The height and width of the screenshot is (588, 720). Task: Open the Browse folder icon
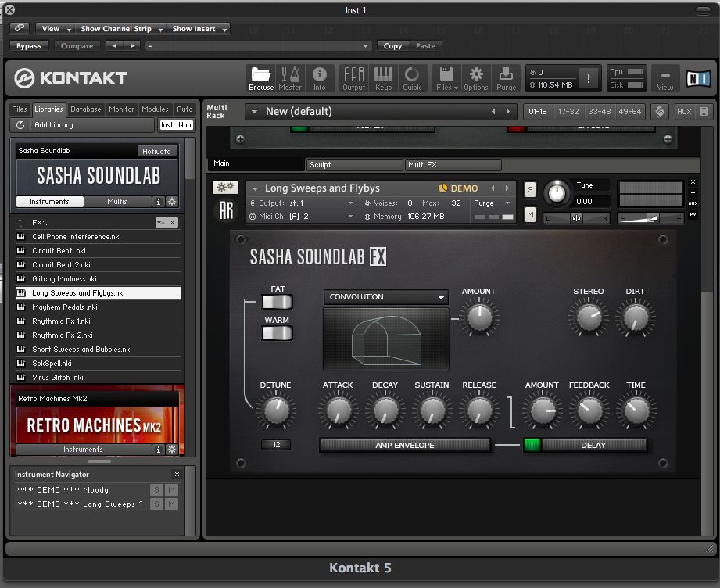click(x=261, y=78)
